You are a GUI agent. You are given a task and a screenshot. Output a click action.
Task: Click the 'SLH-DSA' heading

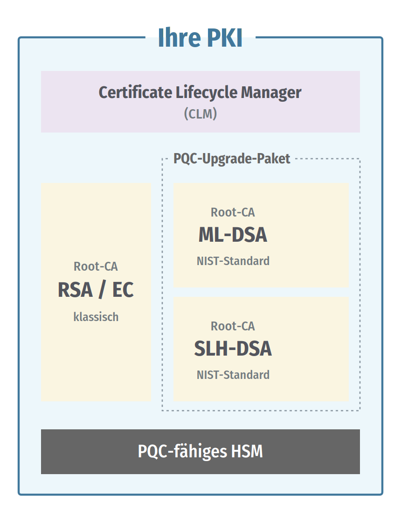coord(233,349)
